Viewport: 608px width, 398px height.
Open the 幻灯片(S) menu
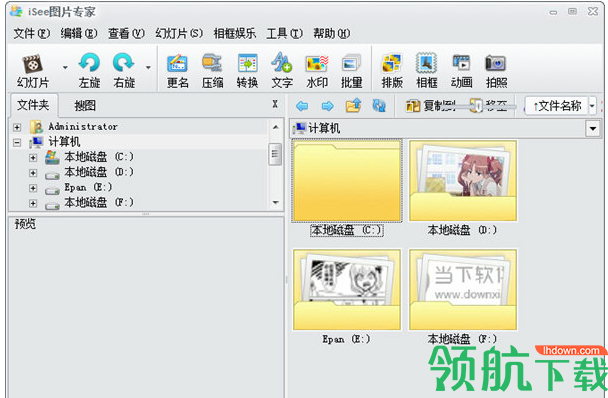(x=179, y=34)
